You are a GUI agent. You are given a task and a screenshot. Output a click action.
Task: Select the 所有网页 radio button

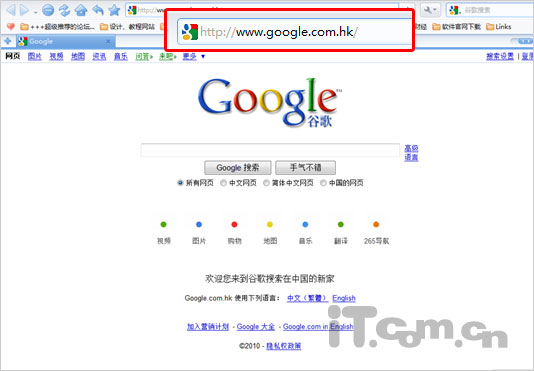pos(180,183)
